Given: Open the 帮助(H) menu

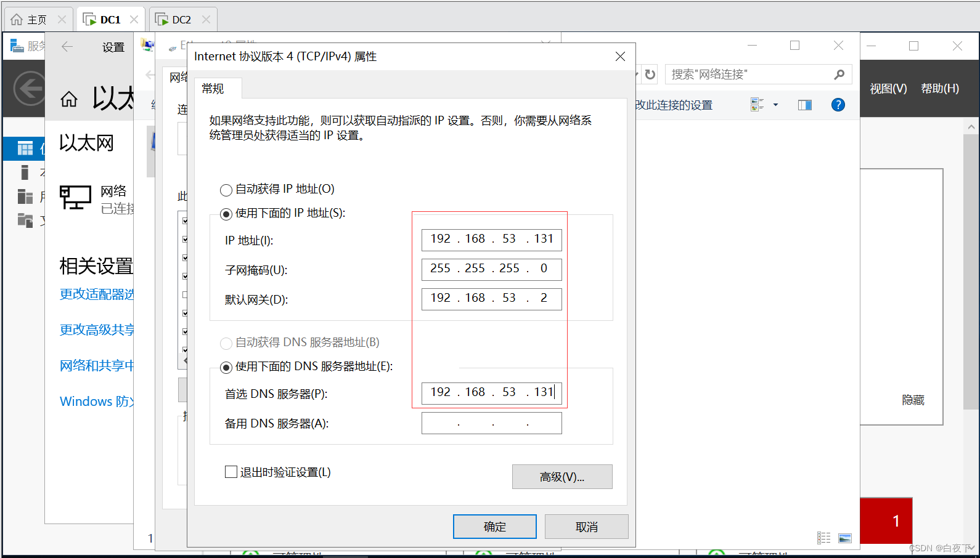Looking at the screenshot, I should coord(940,89).
